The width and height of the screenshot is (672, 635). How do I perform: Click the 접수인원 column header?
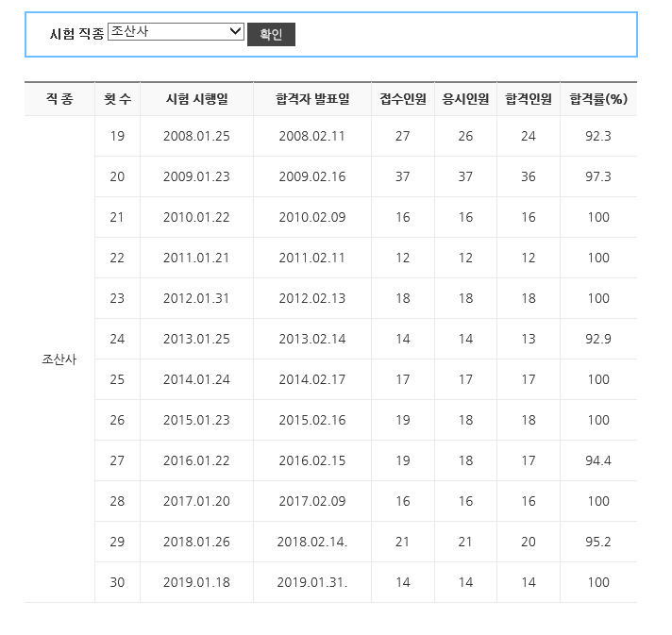pyautogui.click(x=403, y=99)
